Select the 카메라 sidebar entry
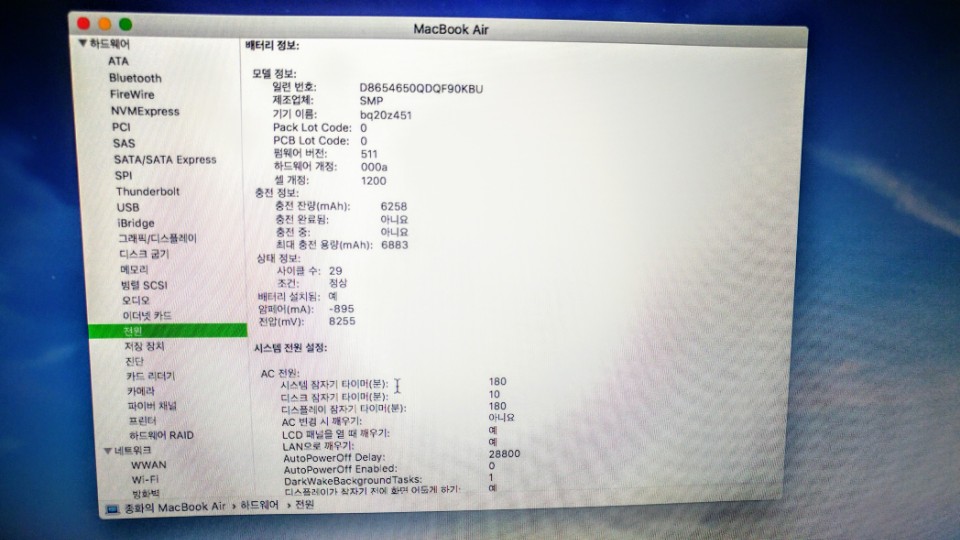The height and width of the screenshot is (540, 960). 141,391
